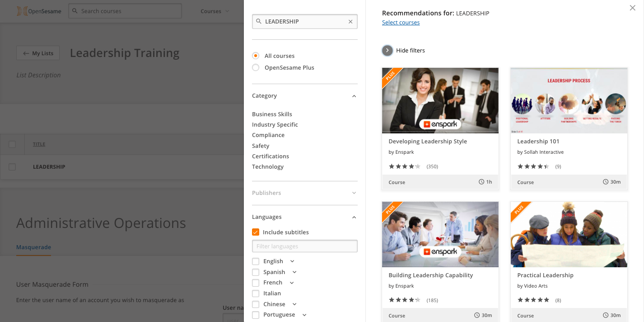Click the clock icon on Building Leadership Capability
644x322 pixels.
click(477, 315)
